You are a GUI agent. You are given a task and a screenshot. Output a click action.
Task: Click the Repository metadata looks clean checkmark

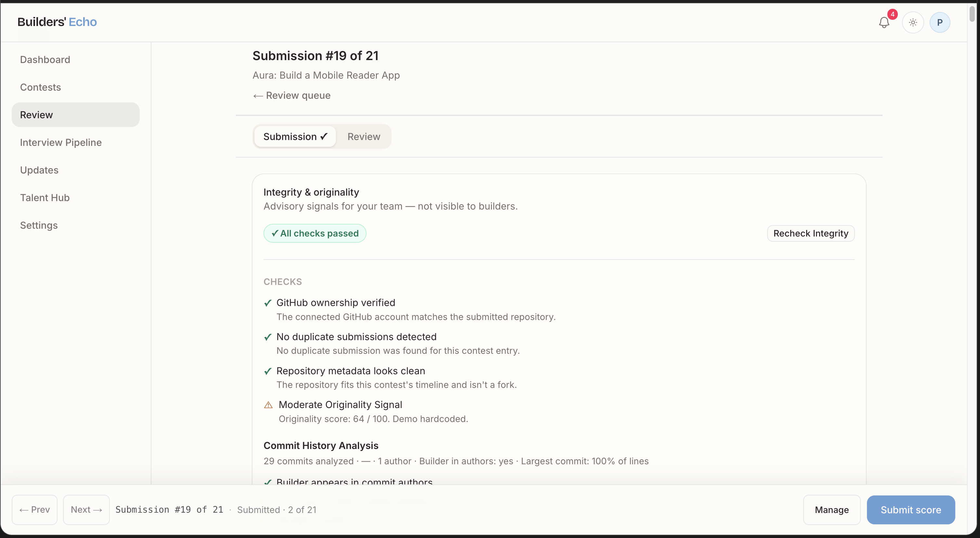tap(268, 371)
